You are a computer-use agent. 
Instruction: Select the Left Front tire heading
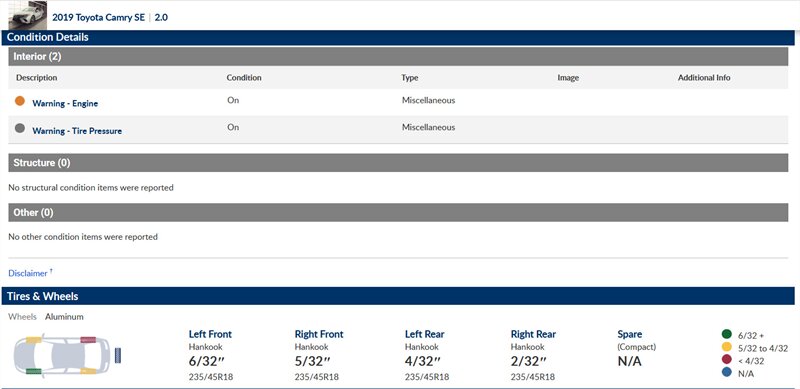coord(210,334)
